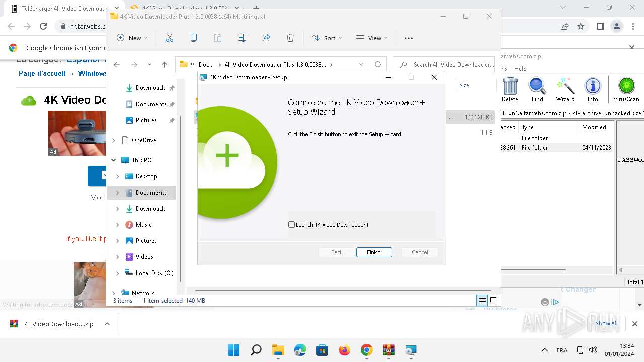Click Explorer's horizontal scrollbar
Screen dimensions: 644x362
[x=344, y=291]
